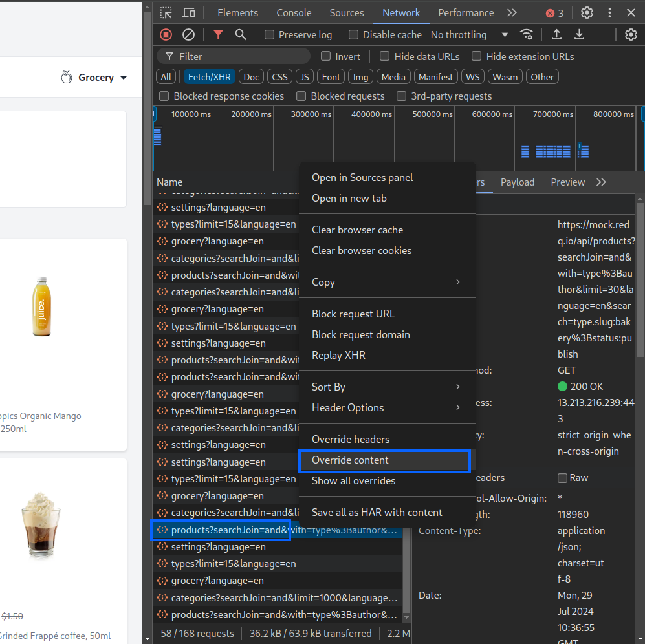Click the Export HAR download icon

pyautogui.click(x=579, y=34)
